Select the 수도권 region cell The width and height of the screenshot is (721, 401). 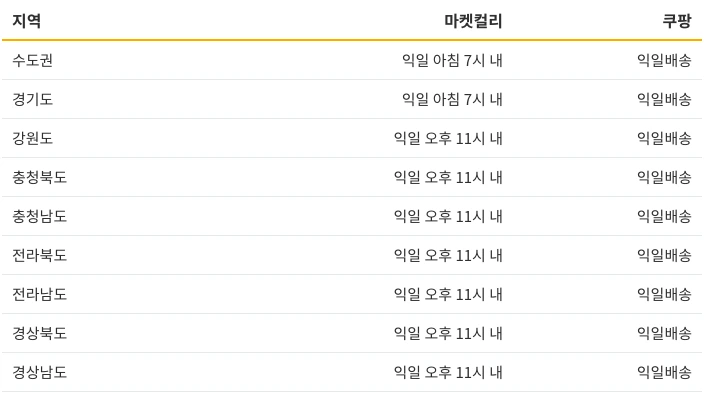[33, 60]
